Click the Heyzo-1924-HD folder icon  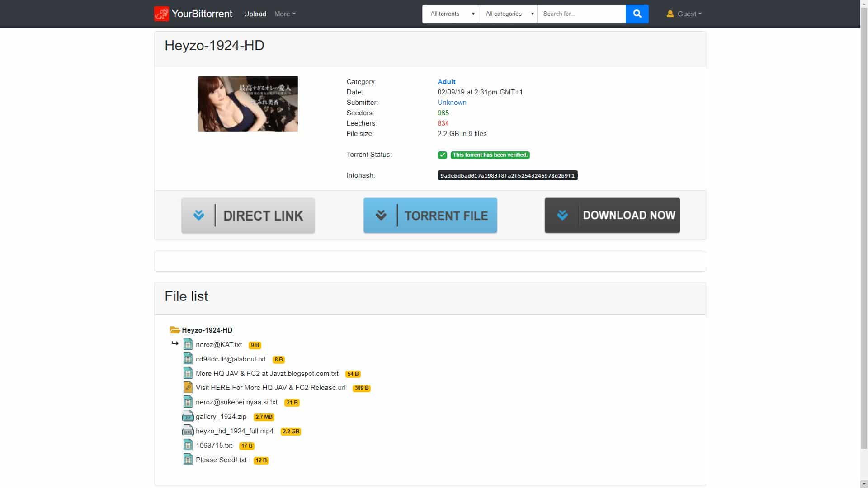(x=175, y=330)
